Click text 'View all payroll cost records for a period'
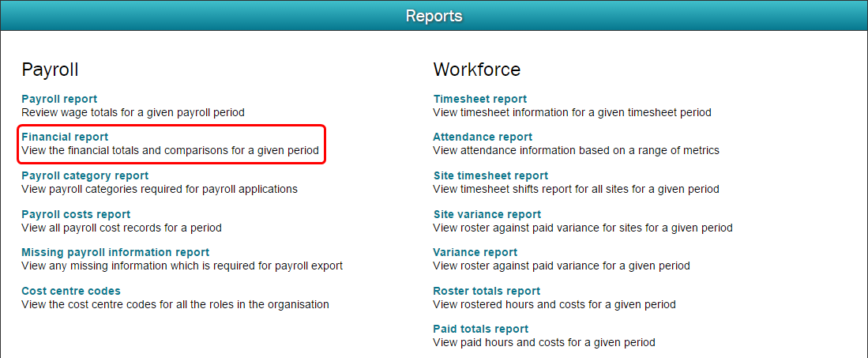Viewport: 868px width, 358px height. coord(122,228)
